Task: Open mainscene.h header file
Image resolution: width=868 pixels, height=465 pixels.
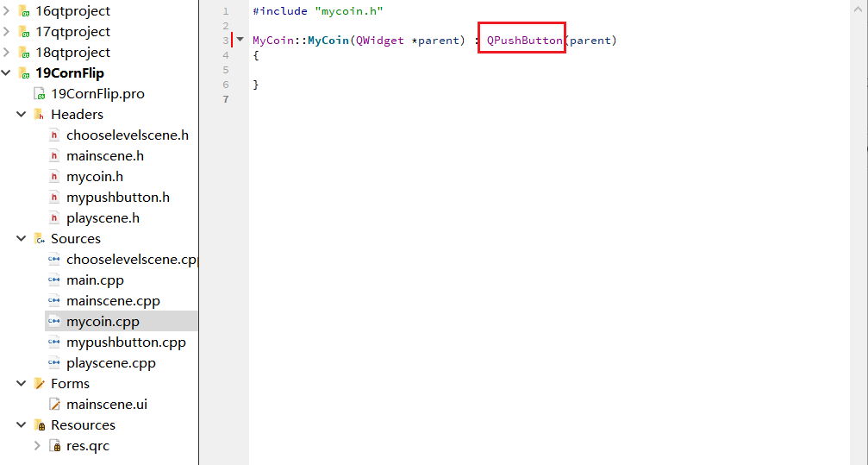Action: click(105, 156)
